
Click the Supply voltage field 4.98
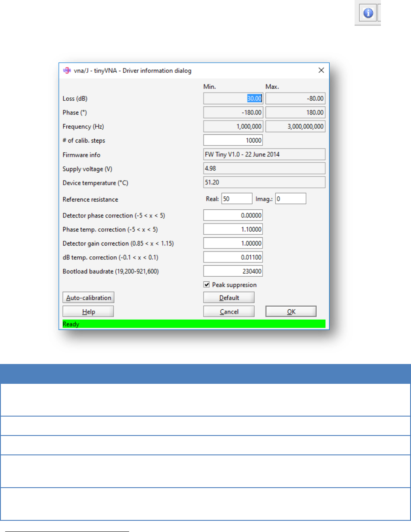(x=264, y=168)
